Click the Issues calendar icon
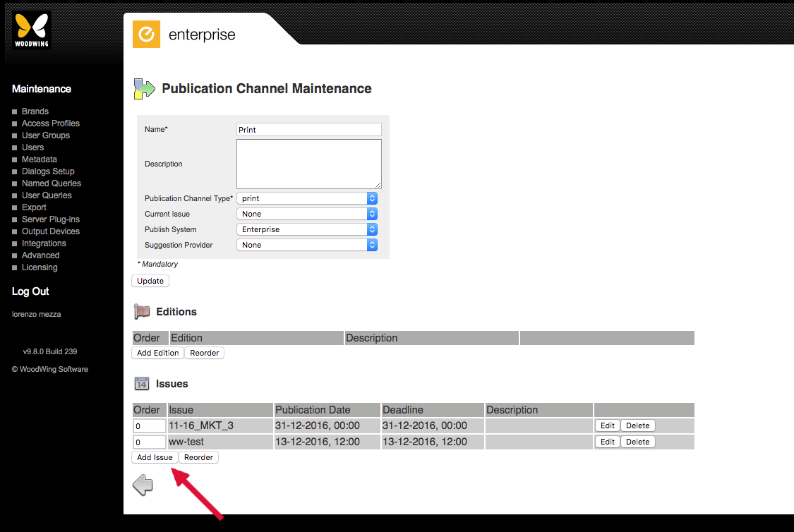The image size is (794, 532). pos(142,383)
